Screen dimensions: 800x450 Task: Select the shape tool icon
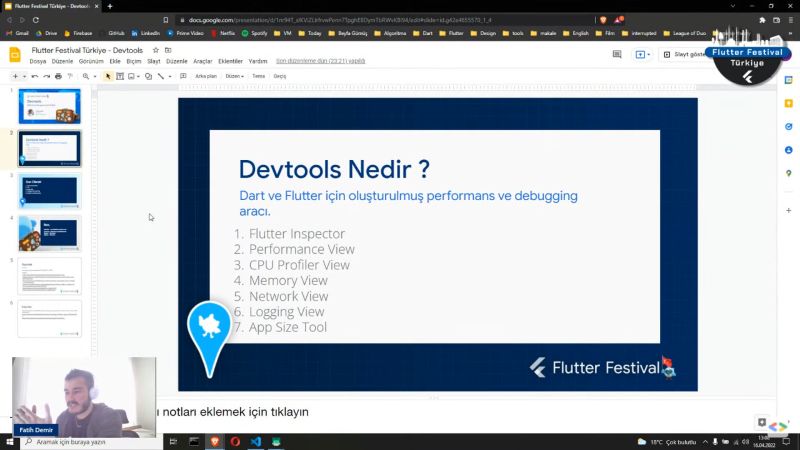[148, 76]
